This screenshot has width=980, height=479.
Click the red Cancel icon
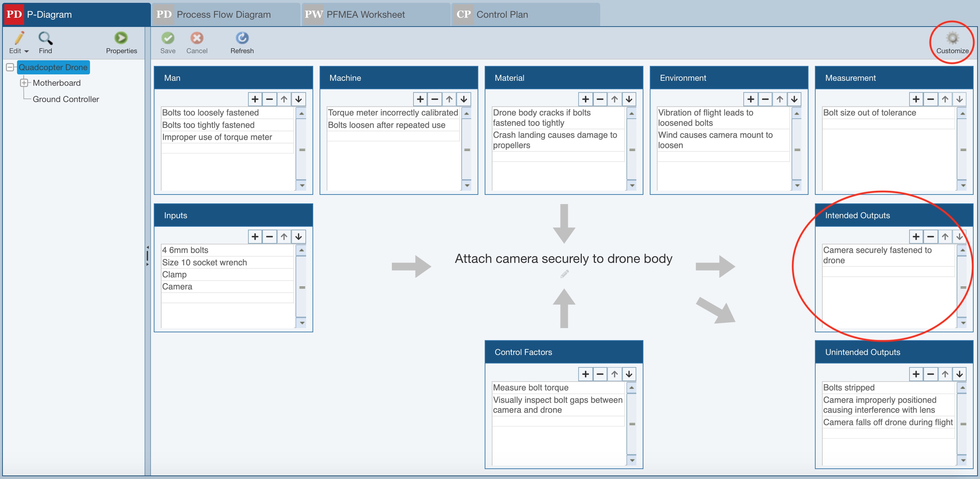tap(197, 38)
